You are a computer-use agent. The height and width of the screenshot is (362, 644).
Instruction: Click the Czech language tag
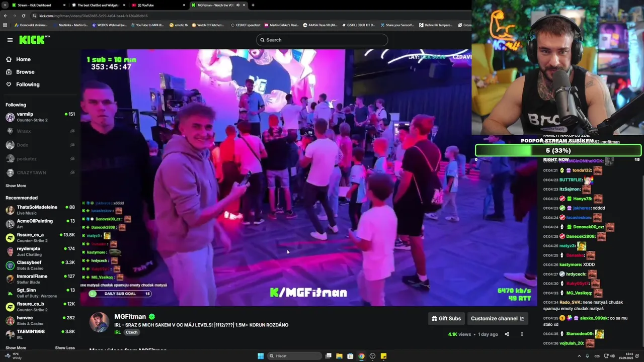tap(131, 332)
